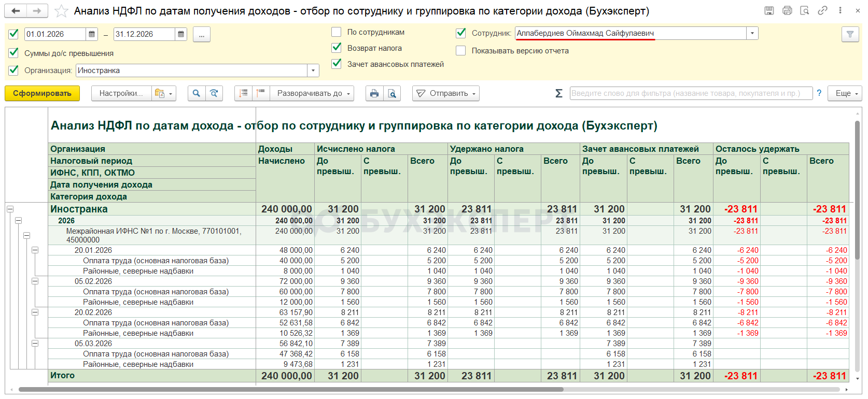Tick 'Показывать версию отчета' checkbox
This screenshot has width=868, height=399.
click(x=460, y=51)
